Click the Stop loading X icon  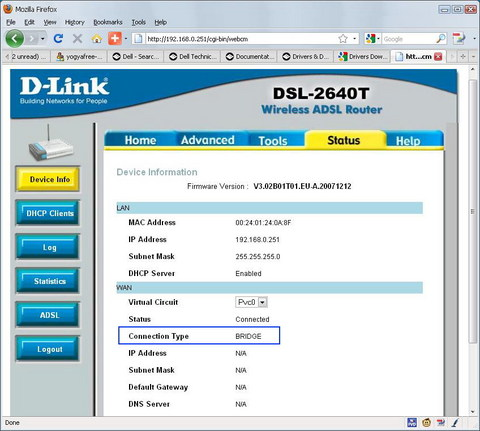click(77, 39)
